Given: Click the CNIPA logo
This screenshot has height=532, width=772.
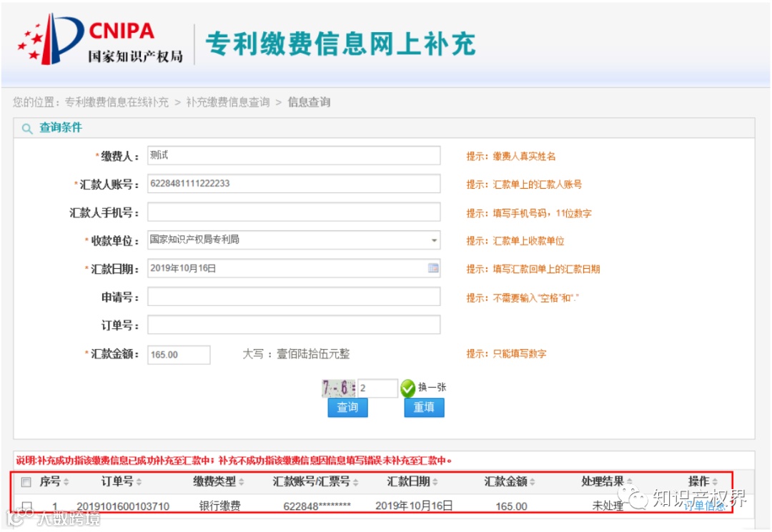Looking at the screenshot, I should (100, 39).
